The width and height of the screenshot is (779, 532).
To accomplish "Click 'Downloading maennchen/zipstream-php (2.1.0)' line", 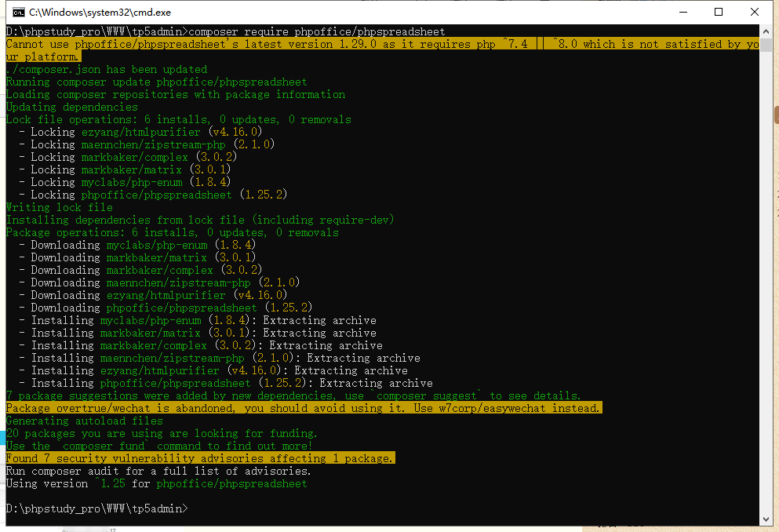I will (x=159, y=282).
